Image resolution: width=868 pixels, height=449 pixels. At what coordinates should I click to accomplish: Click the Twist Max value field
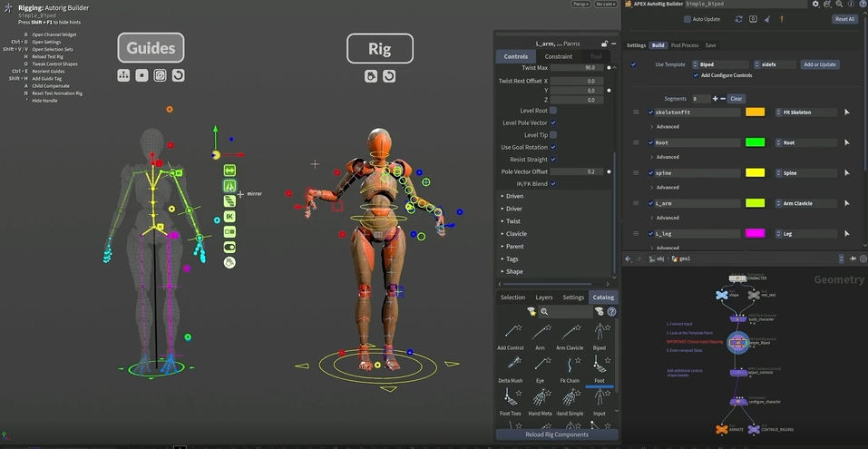[x=576, y=67]
